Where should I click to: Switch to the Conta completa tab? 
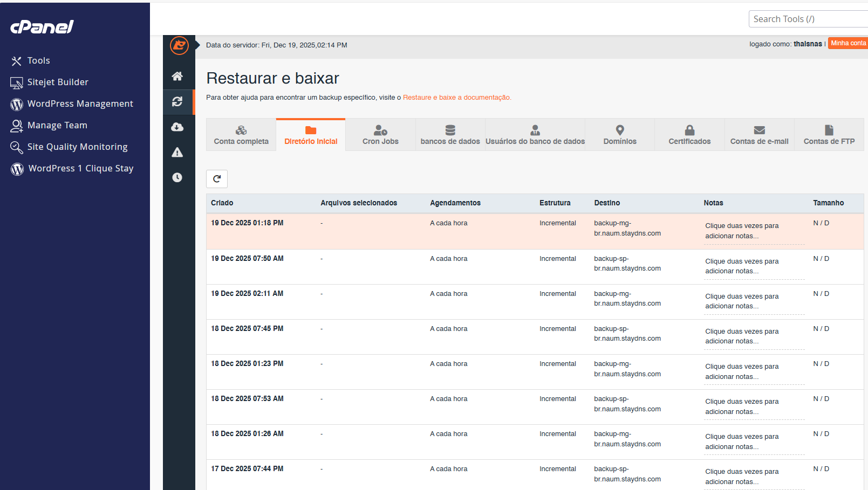point(241,134)
